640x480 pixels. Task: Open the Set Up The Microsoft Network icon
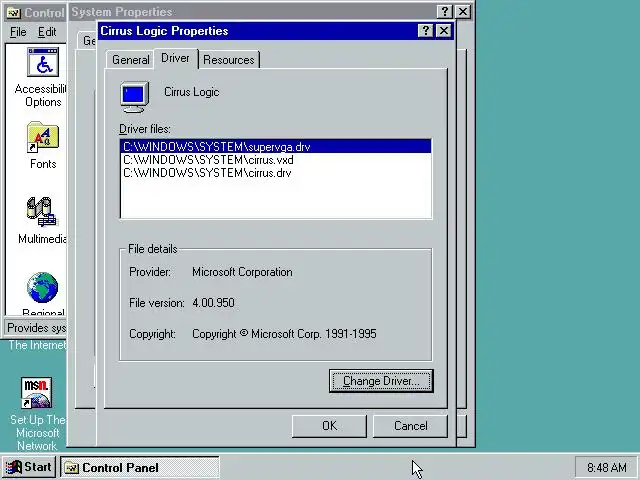36,393
